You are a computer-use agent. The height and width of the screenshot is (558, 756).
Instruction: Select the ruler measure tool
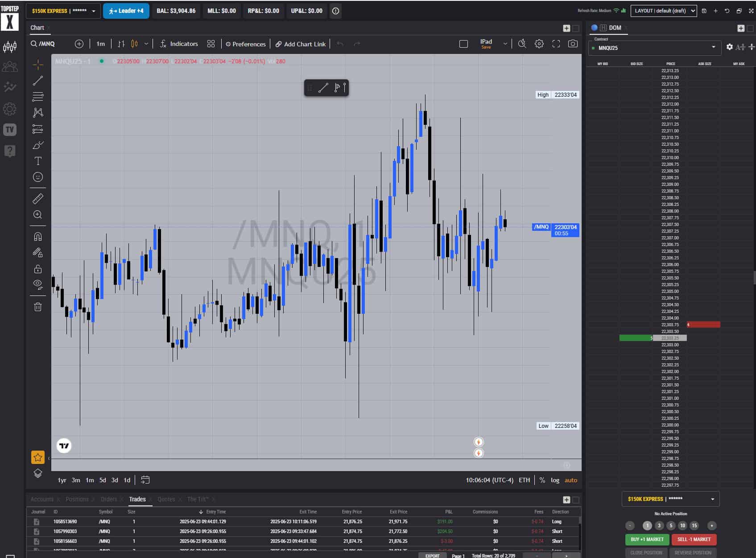coord(38,199)
